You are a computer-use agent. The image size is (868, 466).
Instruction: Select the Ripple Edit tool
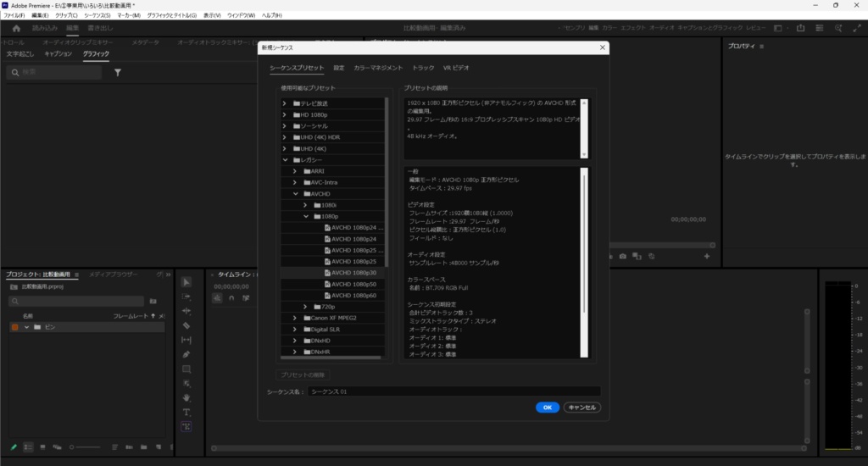186,311
